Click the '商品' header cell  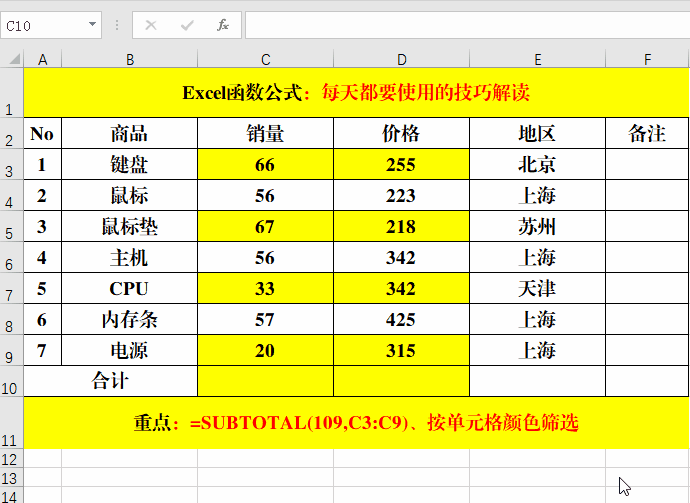[x=129, y=133]
